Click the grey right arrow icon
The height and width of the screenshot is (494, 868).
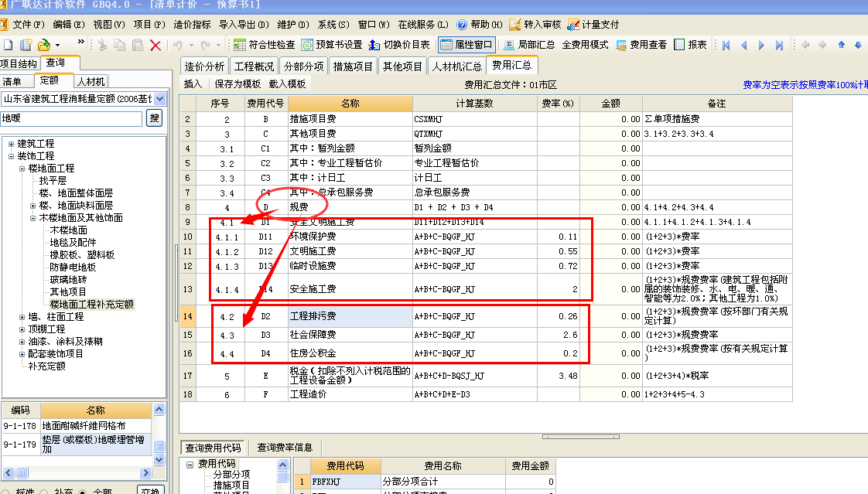[822, 45]
